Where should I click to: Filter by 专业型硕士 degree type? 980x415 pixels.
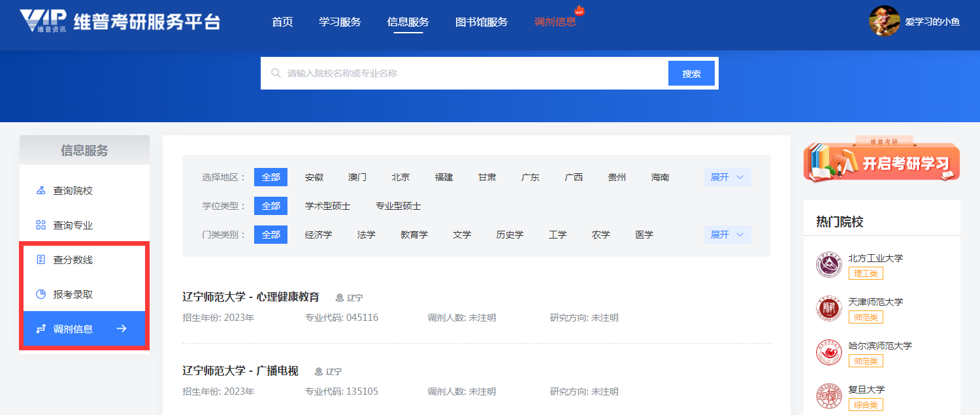pos(398,206)
